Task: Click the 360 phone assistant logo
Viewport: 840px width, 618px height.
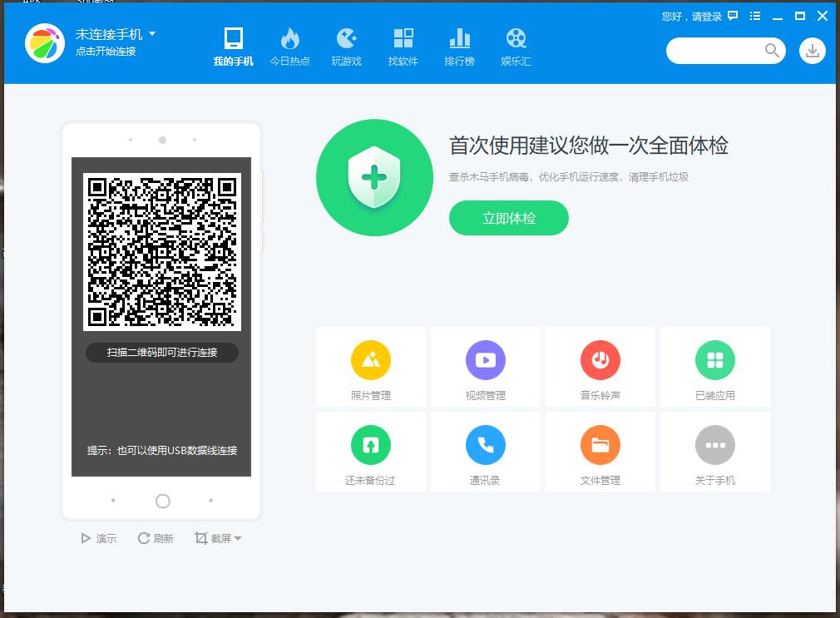Action: coord(45,43)
